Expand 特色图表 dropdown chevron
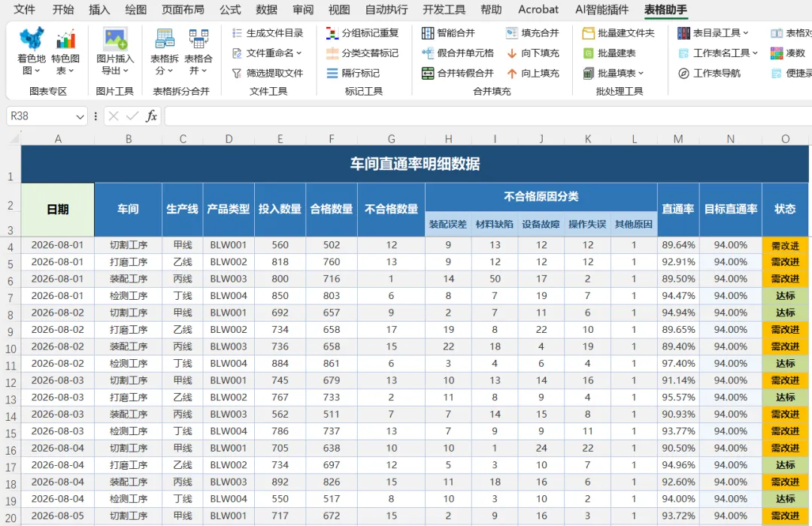The image size is (812, 526). click(71, 71)
